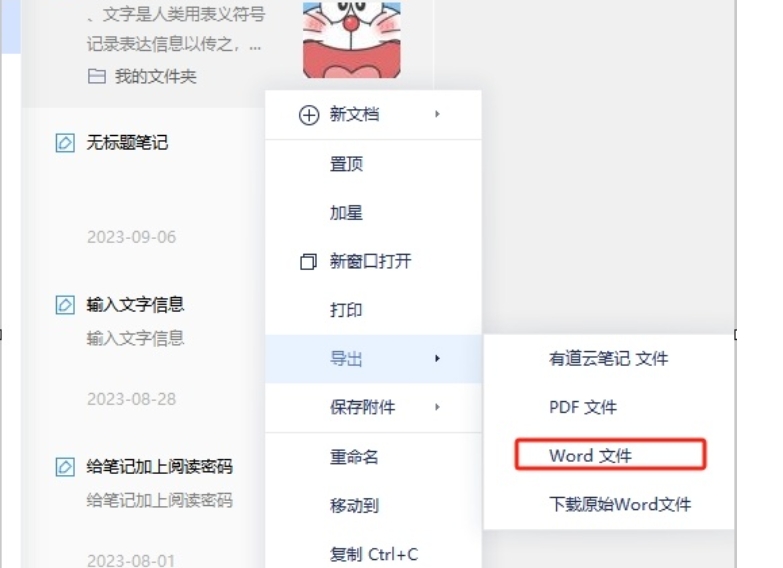Click the note icon of 无标题笔记
Screen dimensions: 783x568
pyautogui.click(x=65, y=143)
